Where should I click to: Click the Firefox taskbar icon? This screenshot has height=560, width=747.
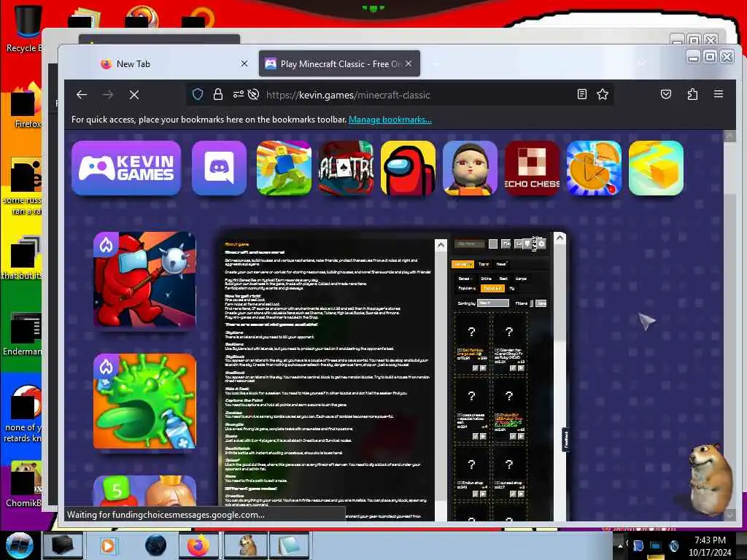click(198, 545)
